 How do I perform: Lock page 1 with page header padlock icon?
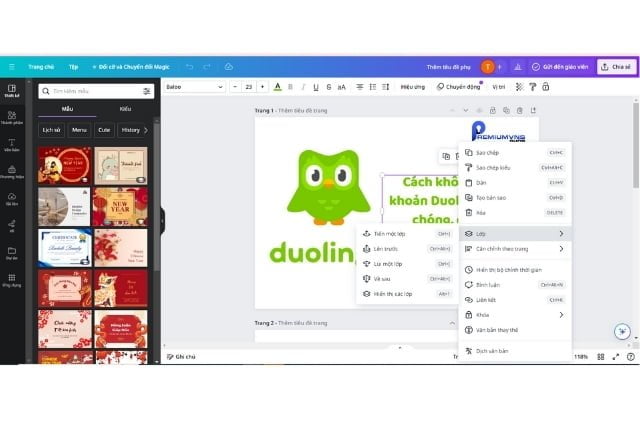[x=493, y=110]
